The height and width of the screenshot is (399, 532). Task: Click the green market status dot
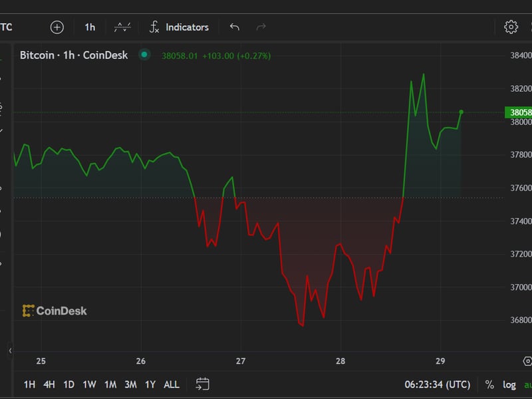[144, 55]
